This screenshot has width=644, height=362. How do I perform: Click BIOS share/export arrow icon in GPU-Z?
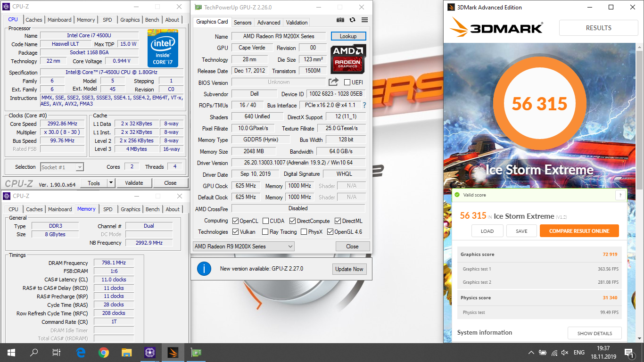click(x=333, y=82)
